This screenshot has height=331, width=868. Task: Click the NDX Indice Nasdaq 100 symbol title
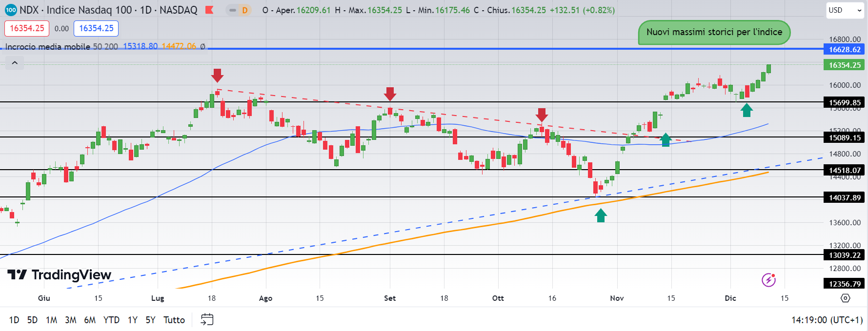(108, 10)
